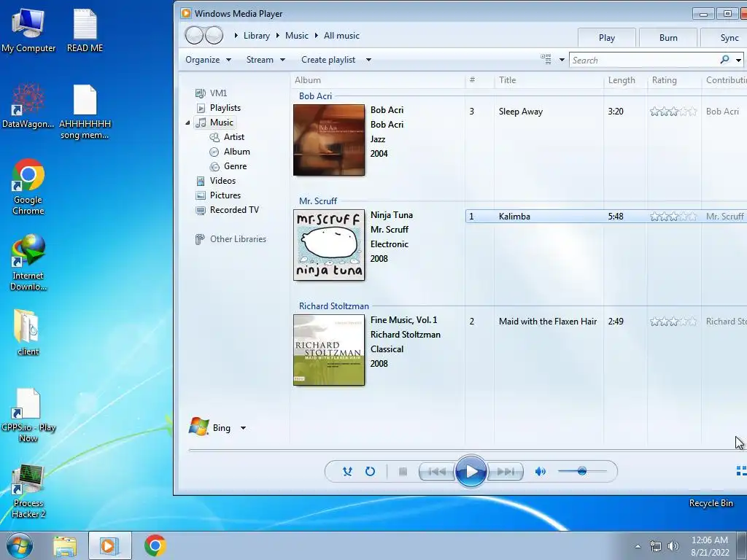747x560 pixels.
Task: Open the Burn tab
Action: [x=668, y=38]
